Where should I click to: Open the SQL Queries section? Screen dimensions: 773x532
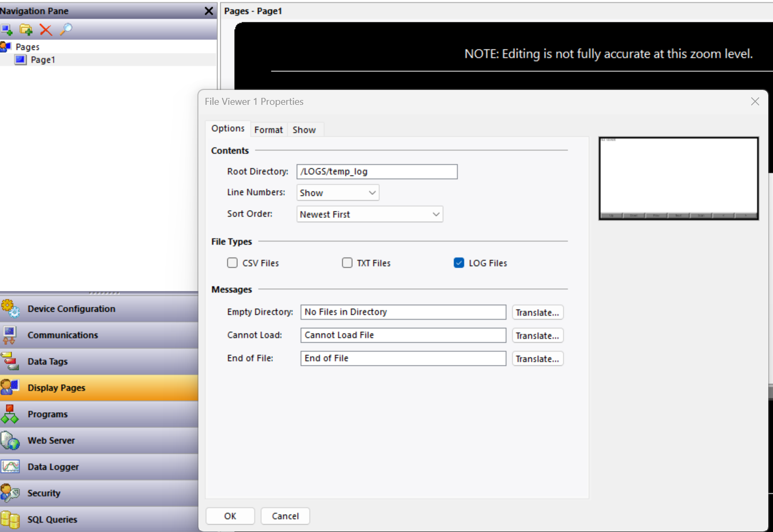52,519
